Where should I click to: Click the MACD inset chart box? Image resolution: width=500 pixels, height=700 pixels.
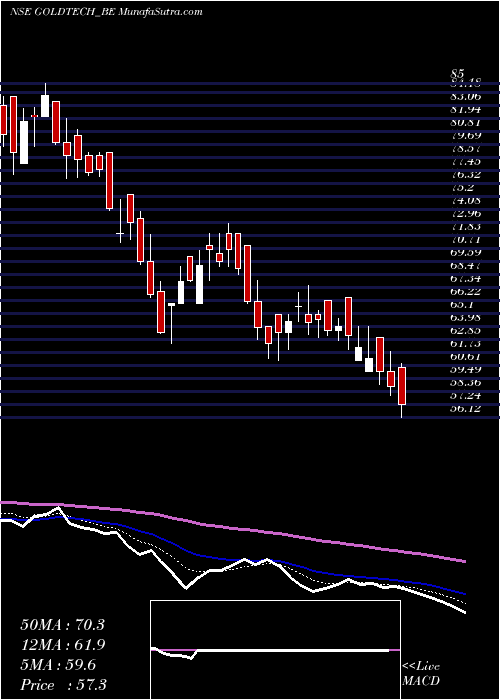coord(275,650)
